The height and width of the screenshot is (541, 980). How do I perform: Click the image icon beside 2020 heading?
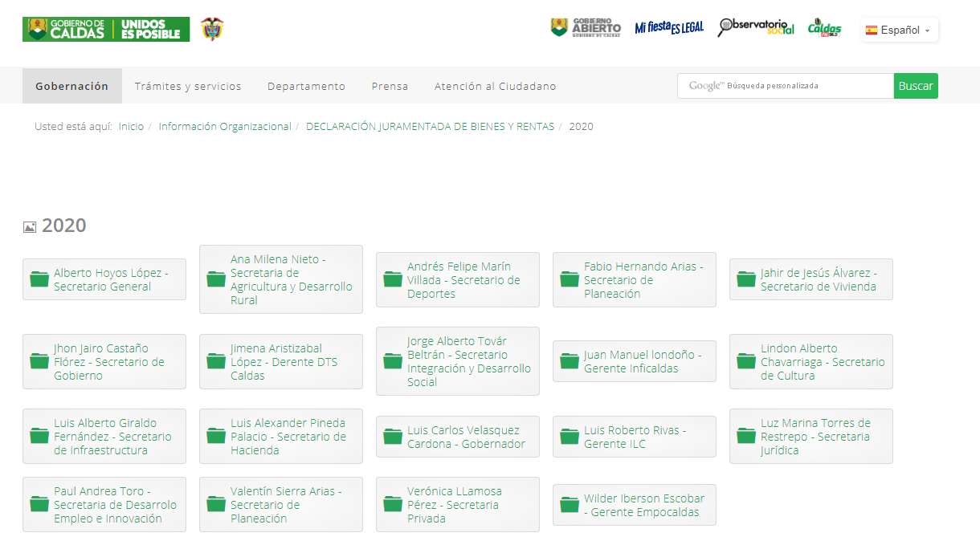[30, 227]
